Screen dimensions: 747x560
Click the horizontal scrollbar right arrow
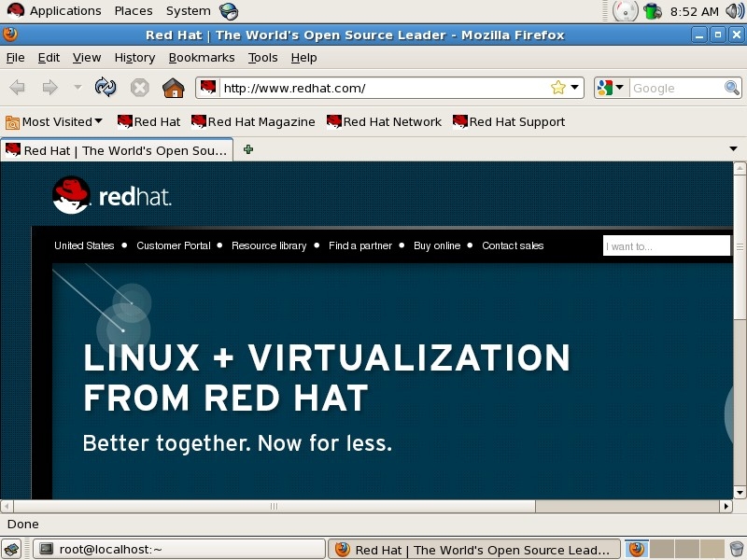point(726,506)
